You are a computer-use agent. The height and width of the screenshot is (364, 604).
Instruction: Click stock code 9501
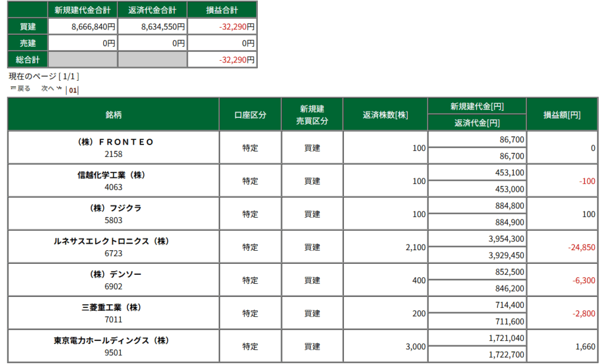113,353
